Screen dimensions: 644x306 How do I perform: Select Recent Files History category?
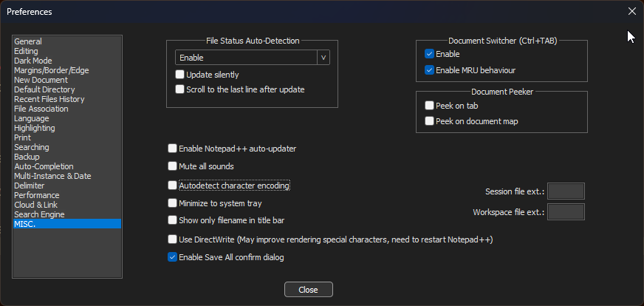[x=67, y=99]
